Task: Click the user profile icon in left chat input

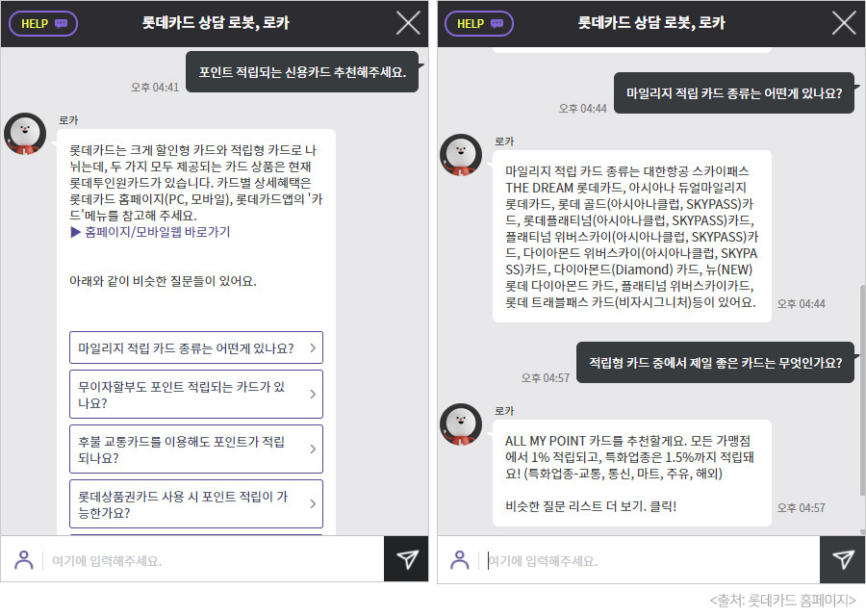Action: [24, 559]
